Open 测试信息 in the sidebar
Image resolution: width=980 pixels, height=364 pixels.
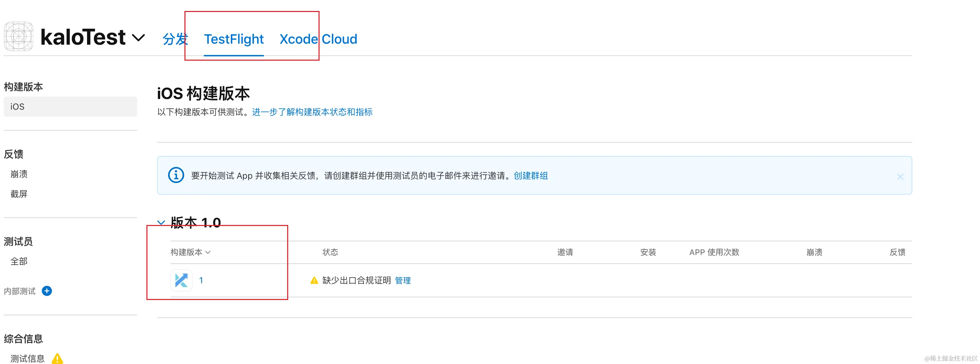[x=27, y=358]
